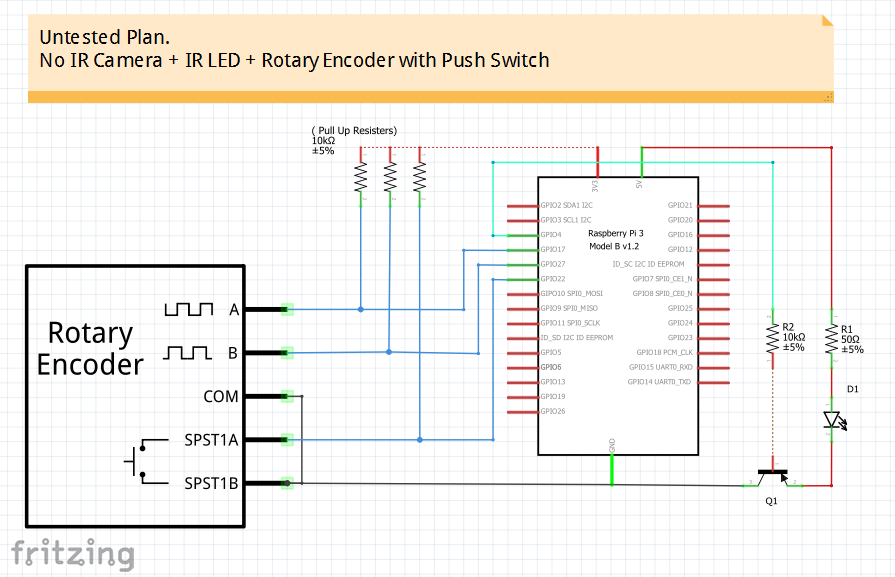The width and height of the screenshot is (895, 577).
Task: Select the R1 50Ω resistor symbol
Action: [x=831, y=339]
